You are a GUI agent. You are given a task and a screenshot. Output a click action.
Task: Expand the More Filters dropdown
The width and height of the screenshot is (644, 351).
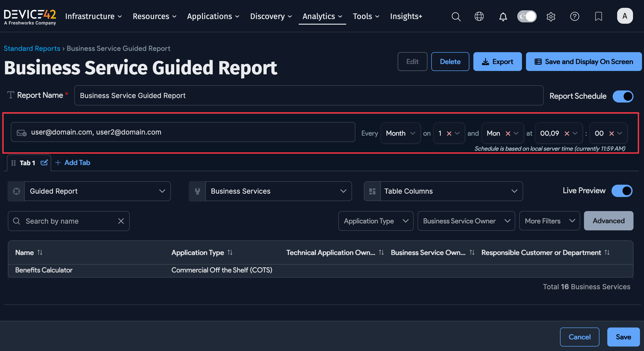click(550, 221)
